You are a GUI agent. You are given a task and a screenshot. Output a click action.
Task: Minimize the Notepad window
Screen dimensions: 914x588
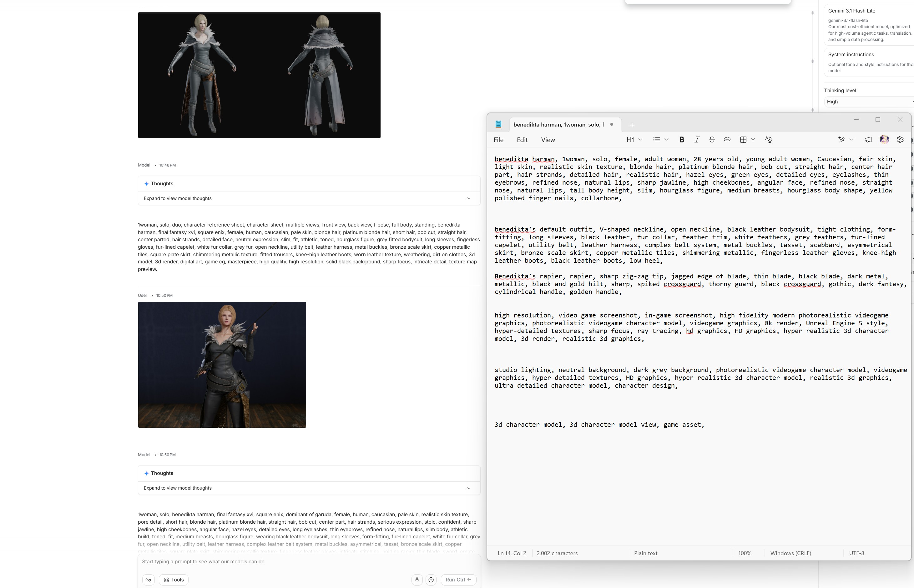tap(856, 120)
